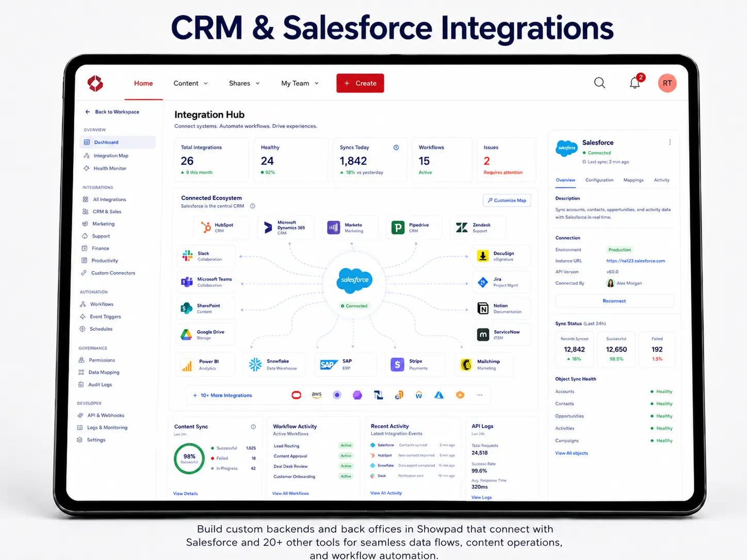Screen dimensions: 747x560
Task: Open notifications bell with badge
Action: point(636,82)
